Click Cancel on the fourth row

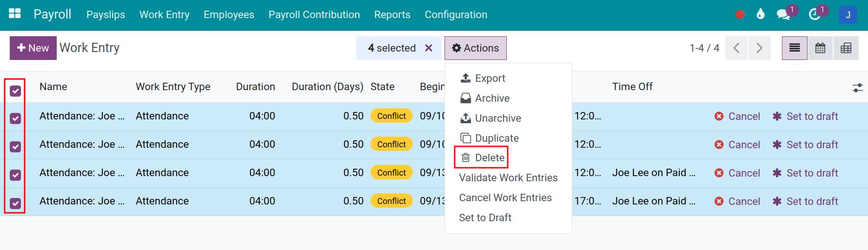click(737, 201)
